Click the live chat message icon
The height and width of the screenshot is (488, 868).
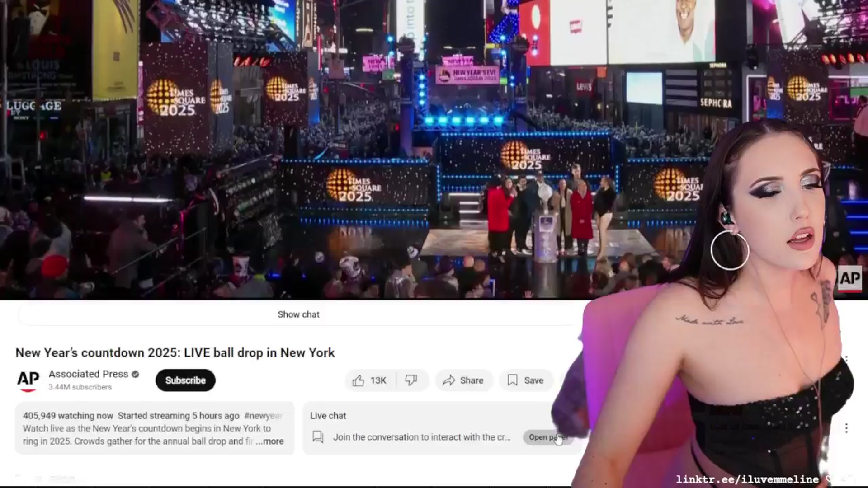tap(318, 437)
